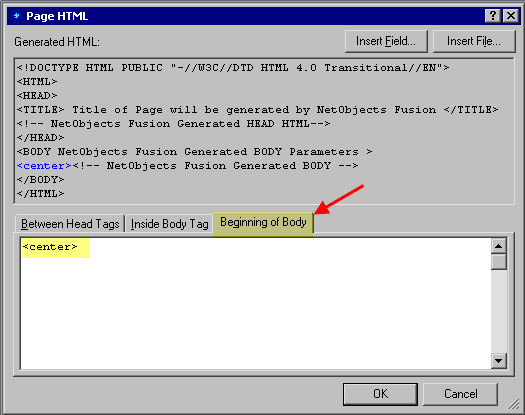Click scrollbar up arrow in code editor
This screenshot has width=525, height=415.
499,247
